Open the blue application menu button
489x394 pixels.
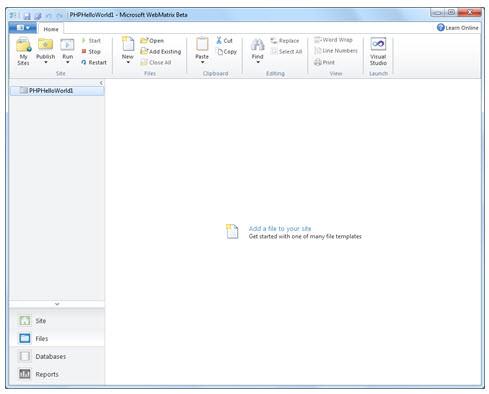click(x=23, y=28)
